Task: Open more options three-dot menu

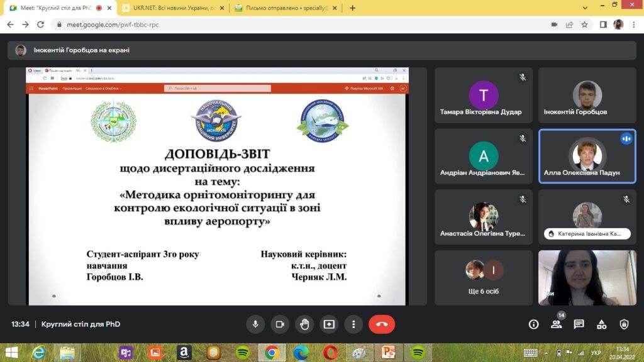Action: coord(353,324)
